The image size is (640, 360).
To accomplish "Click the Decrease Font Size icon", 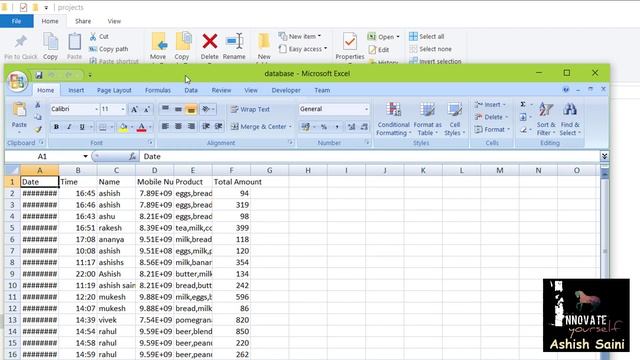I will pos(147,109).
